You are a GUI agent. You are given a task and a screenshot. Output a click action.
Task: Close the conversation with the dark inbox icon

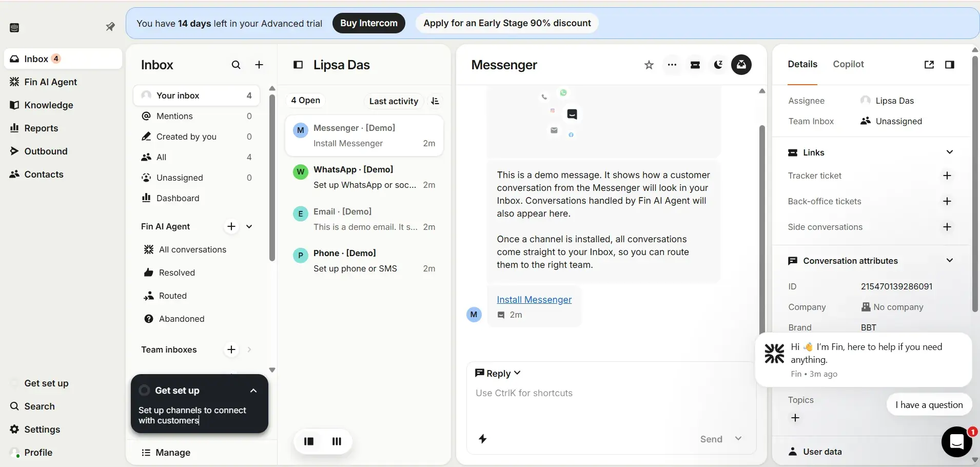tap(742, 65)
